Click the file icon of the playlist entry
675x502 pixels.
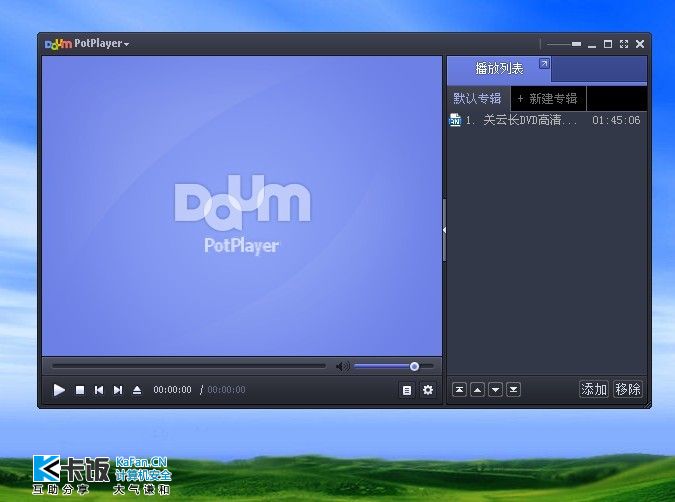(455, 120)
